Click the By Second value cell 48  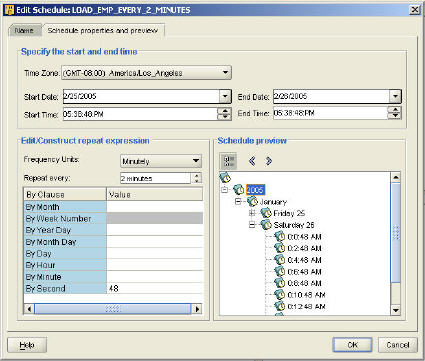click(155, 289)
